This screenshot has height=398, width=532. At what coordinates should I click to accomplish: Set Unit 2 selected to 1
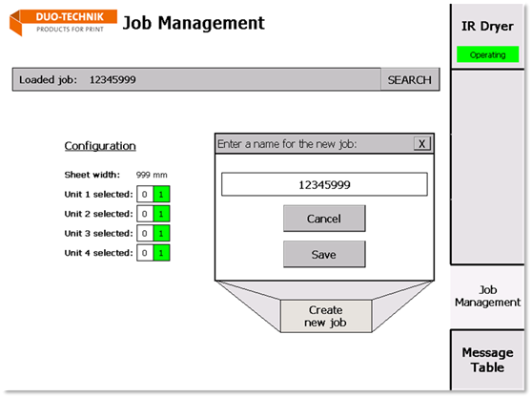[x=161, y=214]
